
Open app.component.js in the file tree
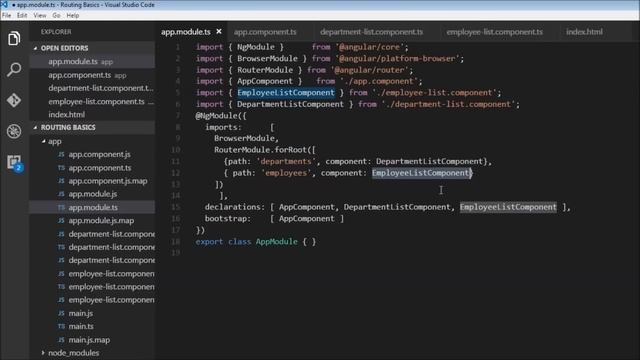point(99,154)
